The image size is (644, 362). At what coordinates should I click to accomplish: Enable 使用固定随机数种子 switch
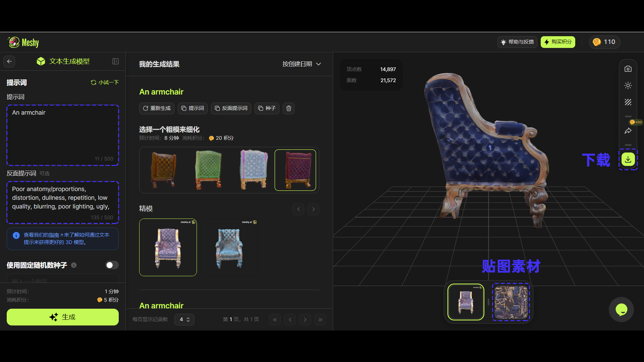112,265
